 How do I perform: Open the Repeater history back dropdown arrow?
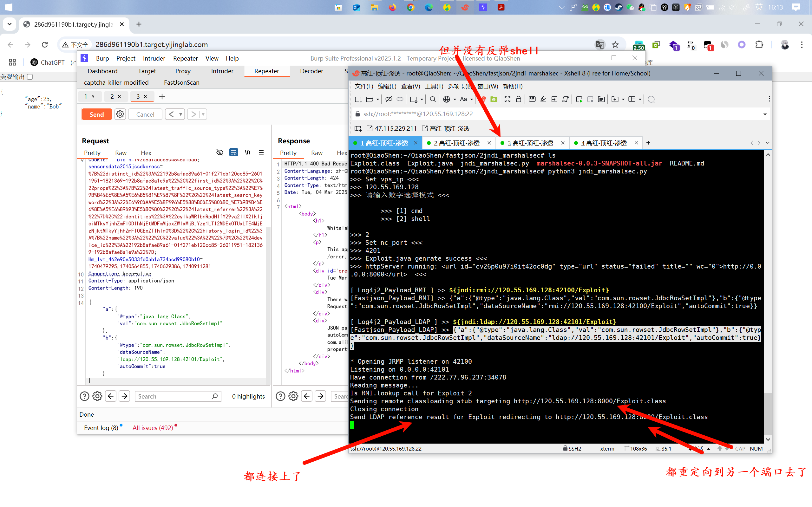click(x=181, y=114)
